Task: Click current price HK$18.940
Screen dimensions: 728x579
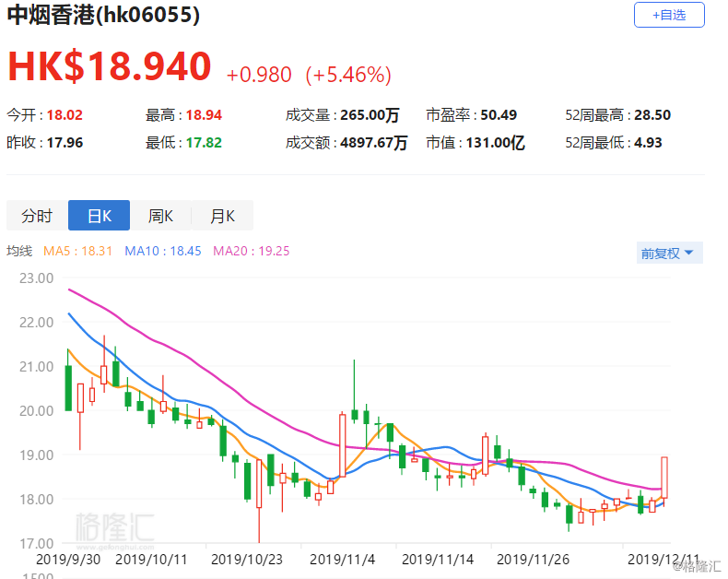Action: tap(110, 66)
